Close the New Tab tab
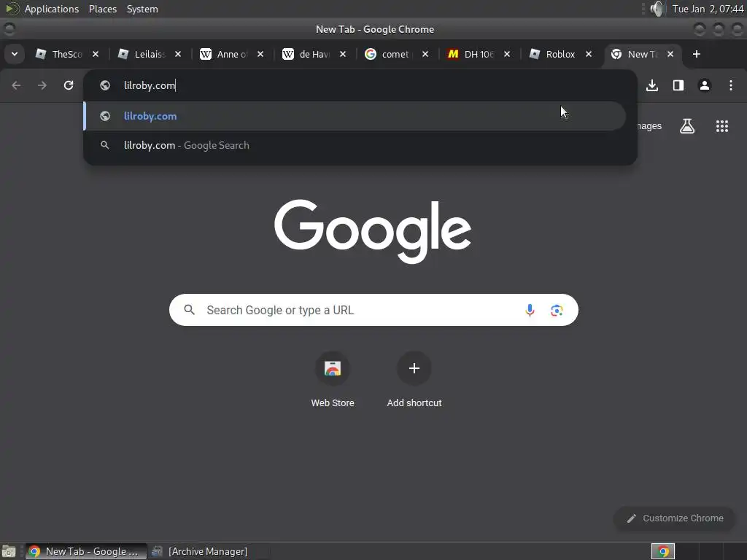 coord(670,54)
